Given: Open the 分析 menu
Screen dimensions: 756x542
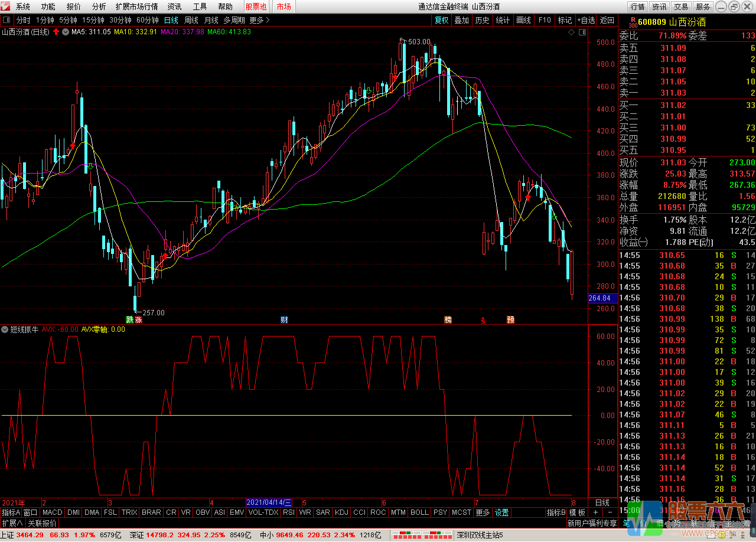Looking at the screenshot, I should point(99,6).
